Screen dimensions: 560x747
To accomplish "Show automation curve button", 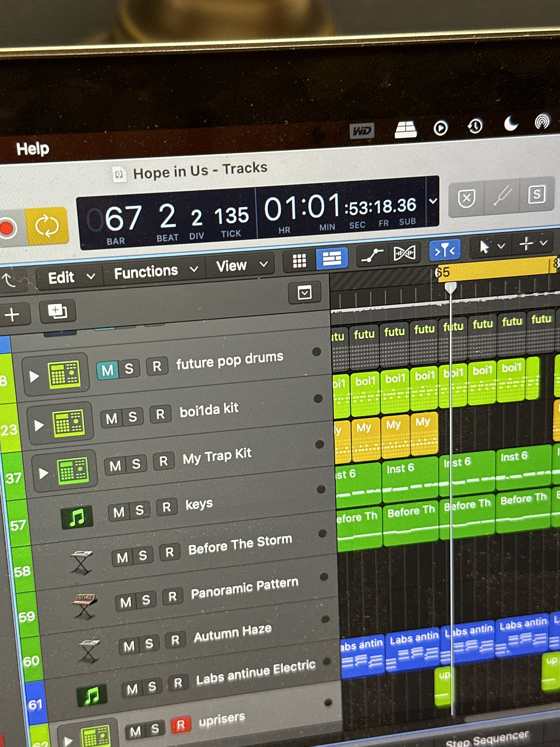I will pyautogui.click(x=372, y=256).
